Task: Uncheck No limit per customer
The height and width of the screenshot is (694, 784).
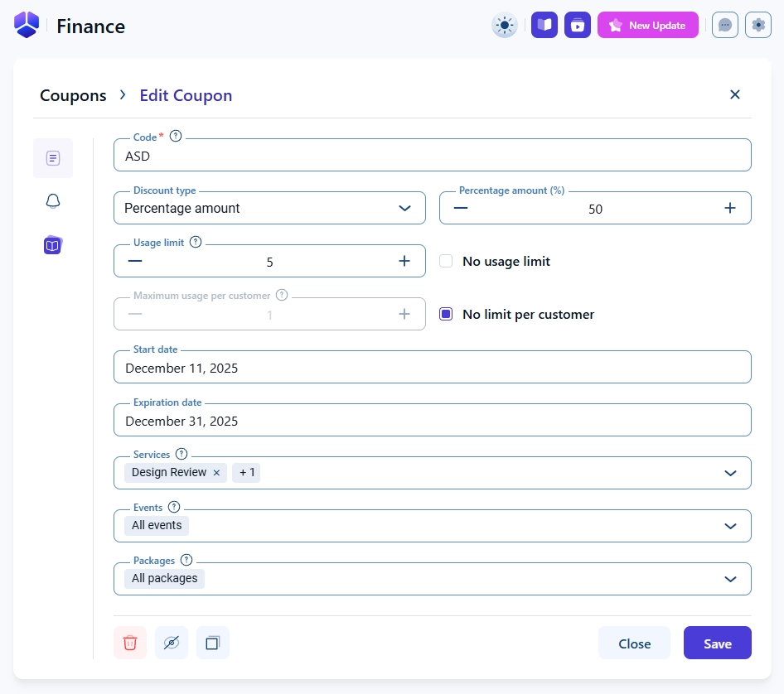Action: pos(446,314)
